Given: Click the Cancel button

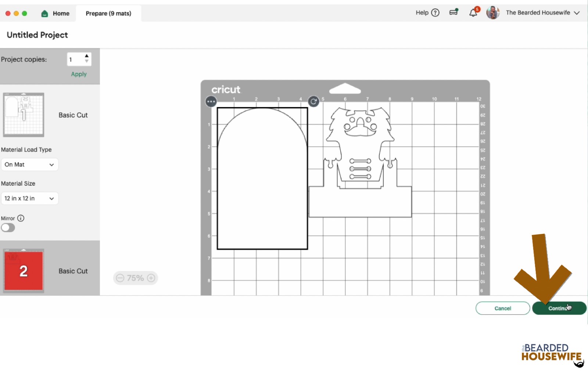Looking at the screenshot, I should click(x=502, y=308).
